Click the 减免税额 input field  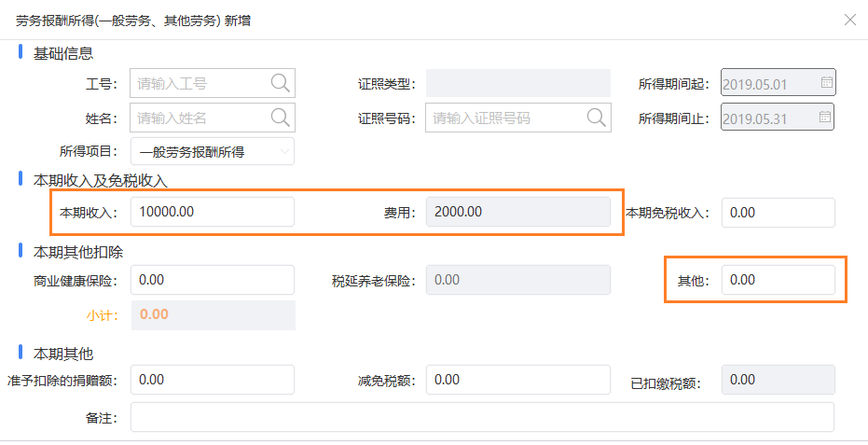(518, 380)
